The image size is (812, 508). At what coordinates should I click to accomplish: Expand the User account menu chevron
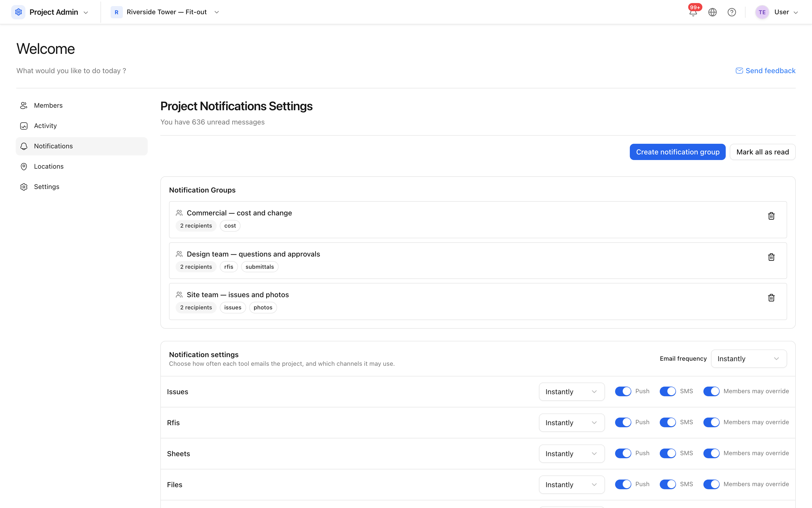pyautogui.click(x=796, y=12)
